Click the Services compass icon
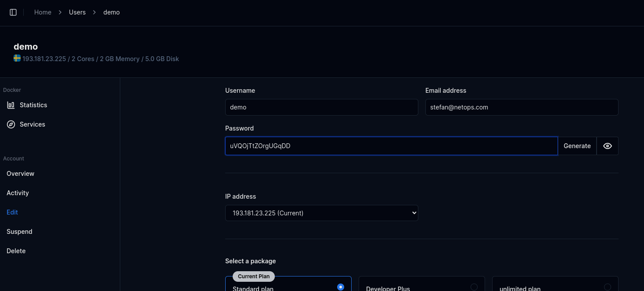 pyautogui.click(x=11, y=124)
